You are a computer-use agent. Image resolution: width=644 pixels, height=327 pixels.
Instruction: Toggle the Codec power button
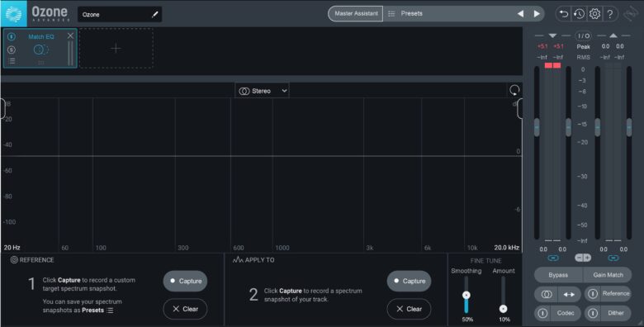(542, 314)
